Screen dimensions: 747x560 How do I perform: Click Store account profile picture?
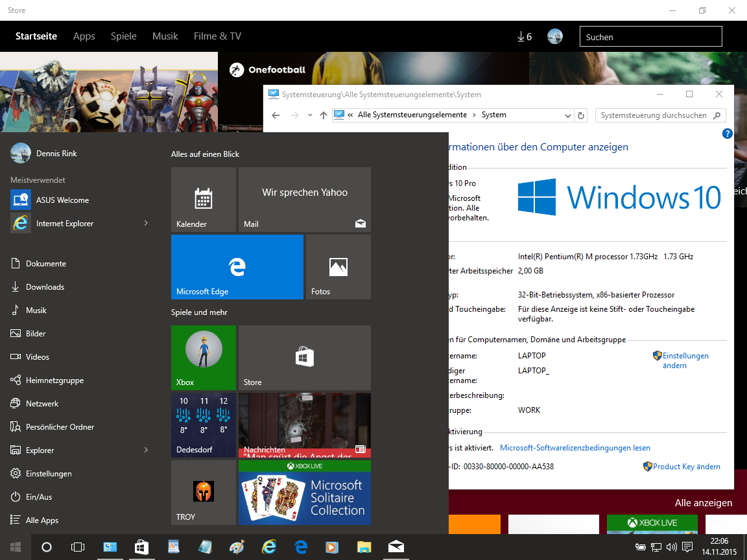[x=555, y=36]
